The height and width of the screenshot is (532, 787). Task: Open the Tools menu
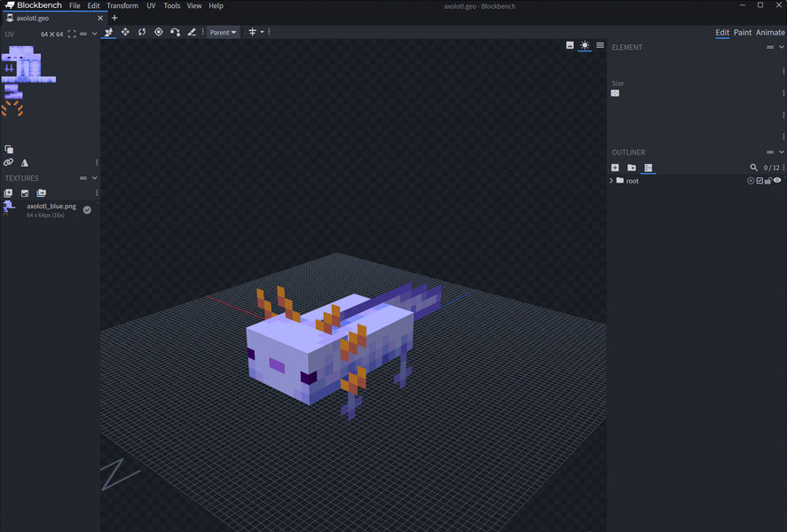coord(171,5)
